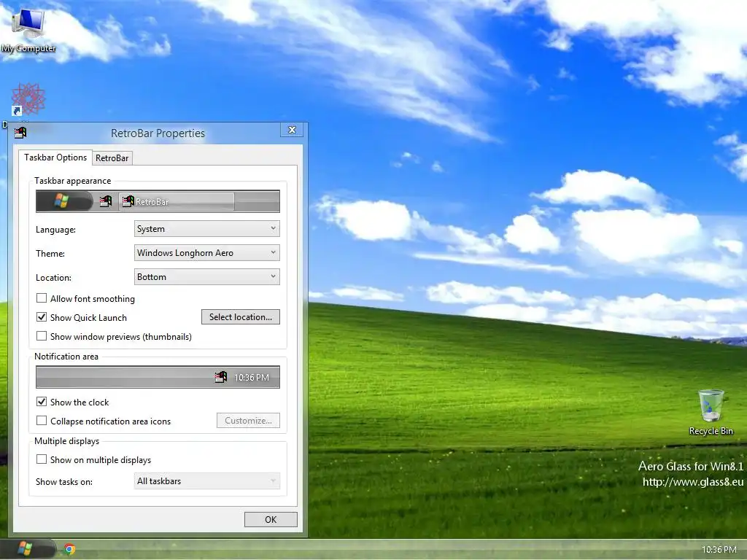Click the RetroBar task button in preview
The width and height of the screenshot is (747, 560).
[x=177, y=201]
